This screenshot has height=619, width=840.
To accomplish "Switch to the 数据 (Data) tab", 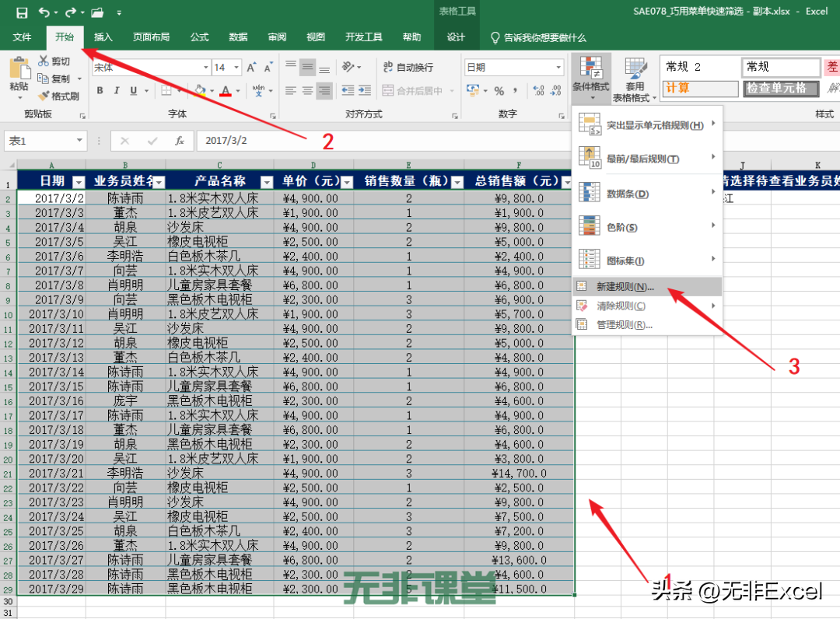I will [238, 37].
